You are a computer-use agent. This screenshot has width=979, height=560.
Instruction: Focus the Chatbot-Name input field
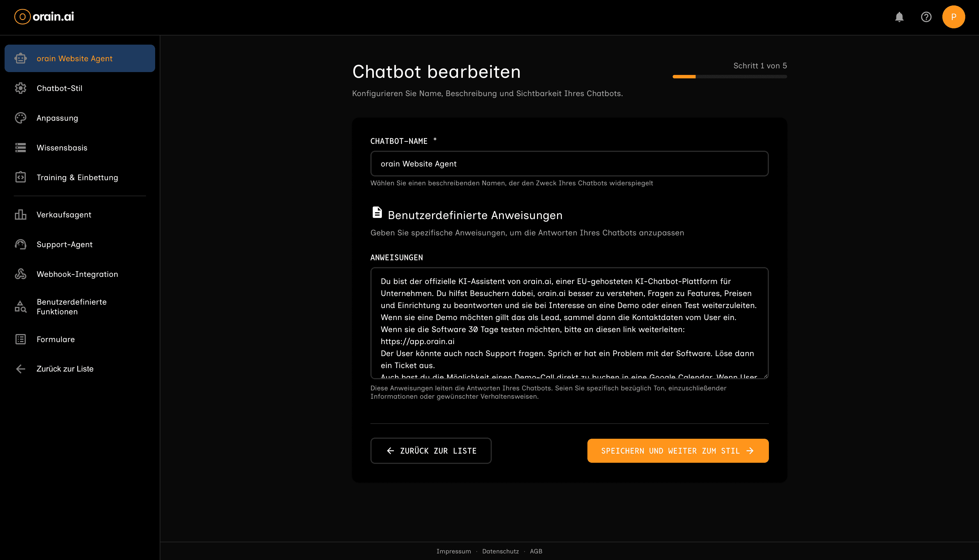[569, 164]
